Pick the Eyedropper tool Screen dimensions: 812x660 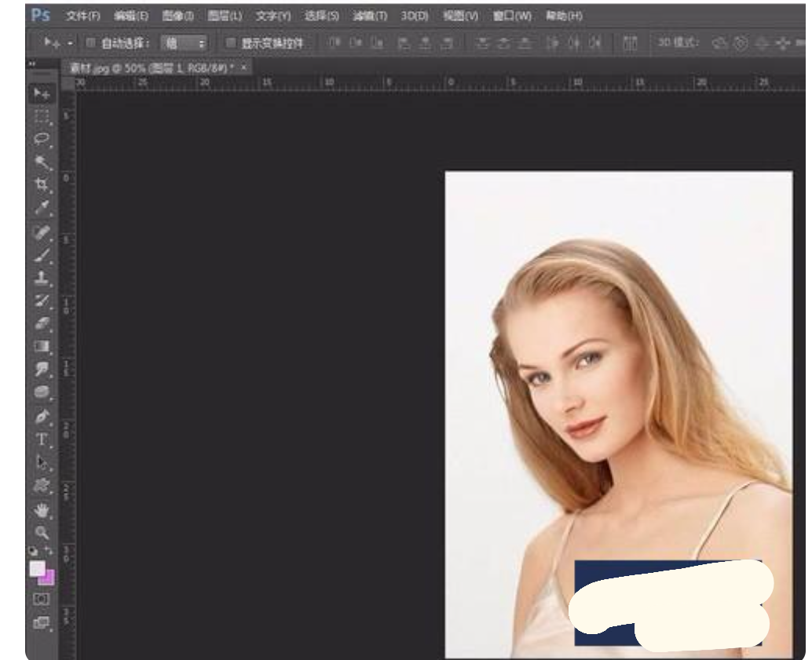[41, 207]
